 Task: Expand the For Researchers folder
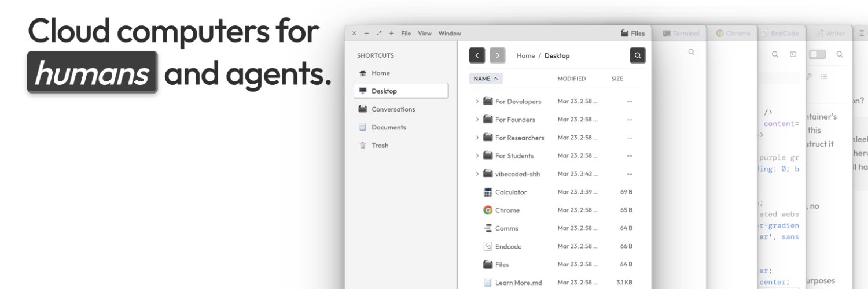[477, 138]
